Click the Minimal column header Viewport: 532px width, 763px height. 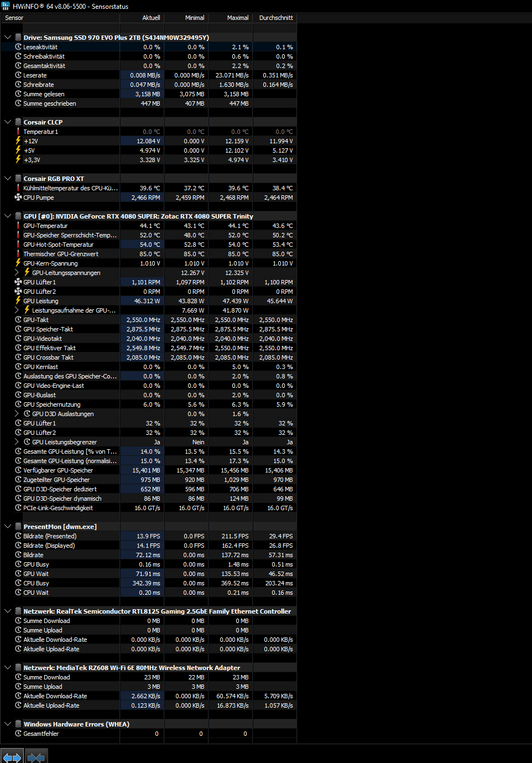[x=186, y=18]
